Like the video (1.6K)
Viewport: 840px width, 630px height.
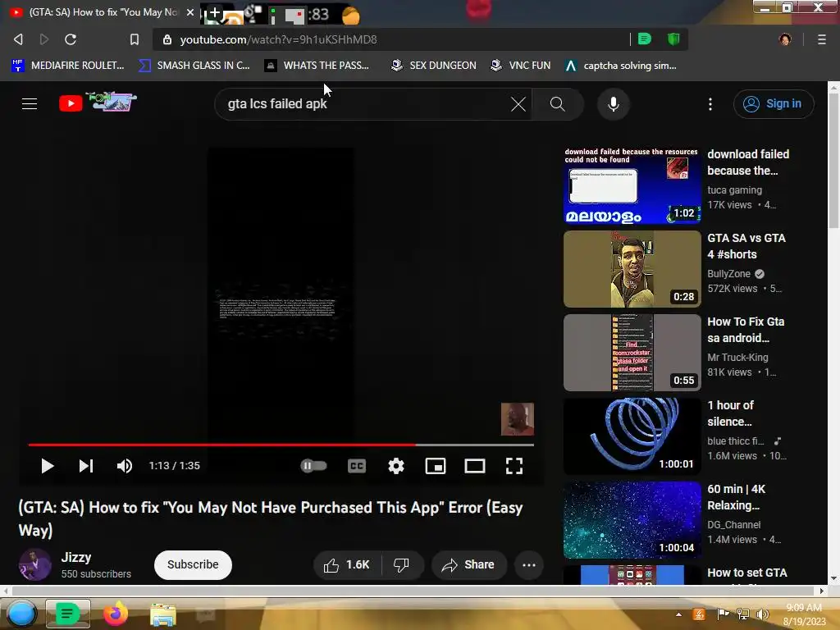[x=346, y=564]
